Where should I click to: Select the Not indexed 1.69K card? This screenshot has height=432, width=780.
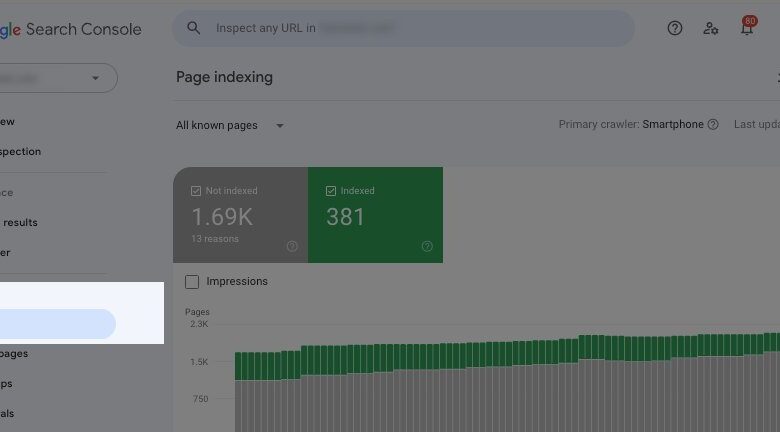(240, 215)
